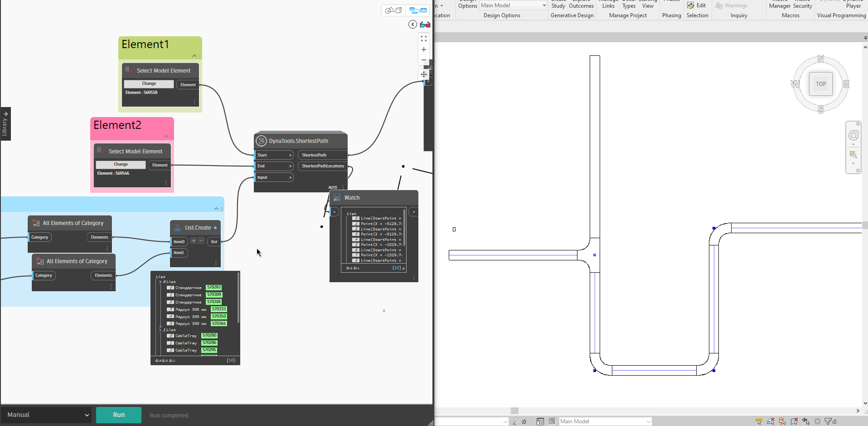Screen dimensions: 868x426
Task: Click element ID 570293 in preview
Action: tap(213, 287)
